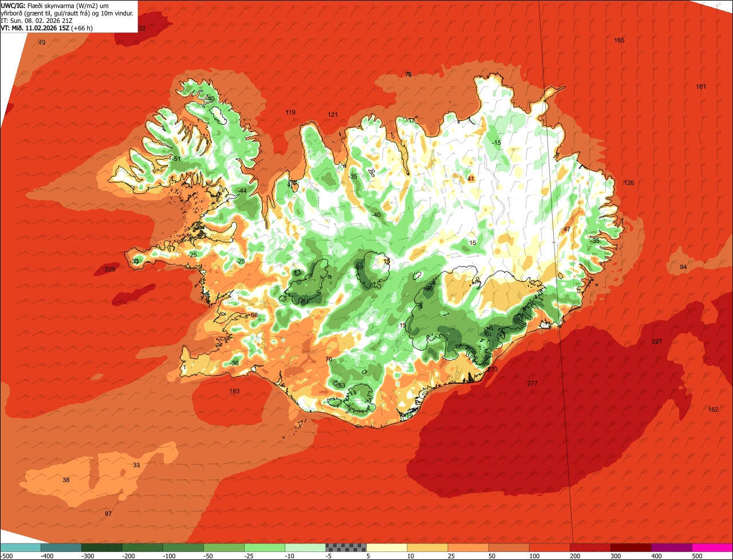Click the value '49' near the top-left
Image resolution: width=733 pixels, height=560 pixels.
click(42, 42)
